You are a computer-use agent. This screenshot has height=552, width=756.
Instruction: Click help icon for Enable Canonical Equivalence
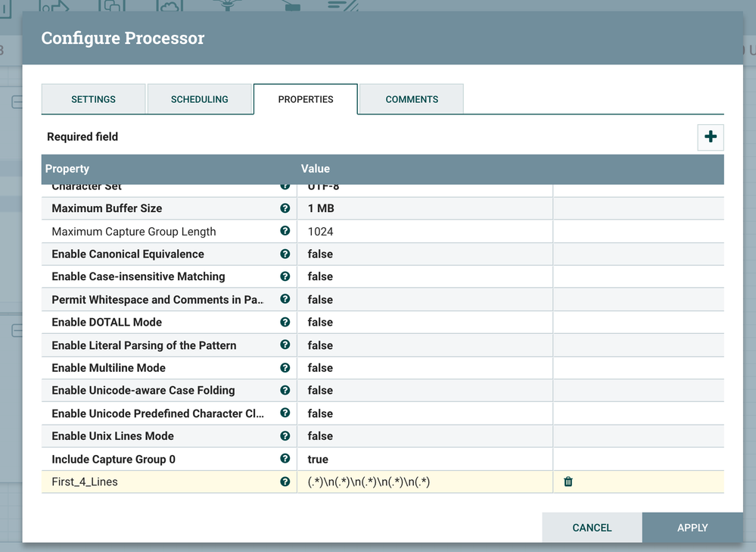(x=285, y=254)
